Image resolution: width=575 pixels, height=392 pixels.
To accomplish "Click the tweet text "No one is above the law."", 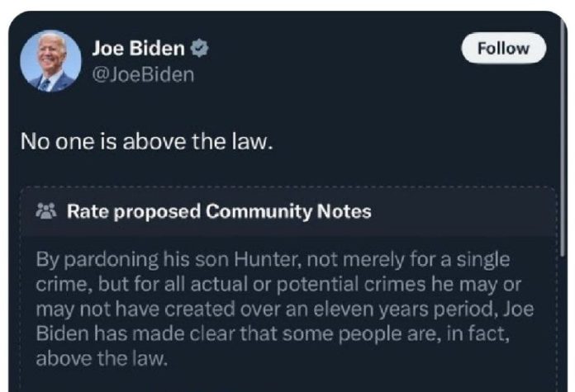I will [145, 141].
